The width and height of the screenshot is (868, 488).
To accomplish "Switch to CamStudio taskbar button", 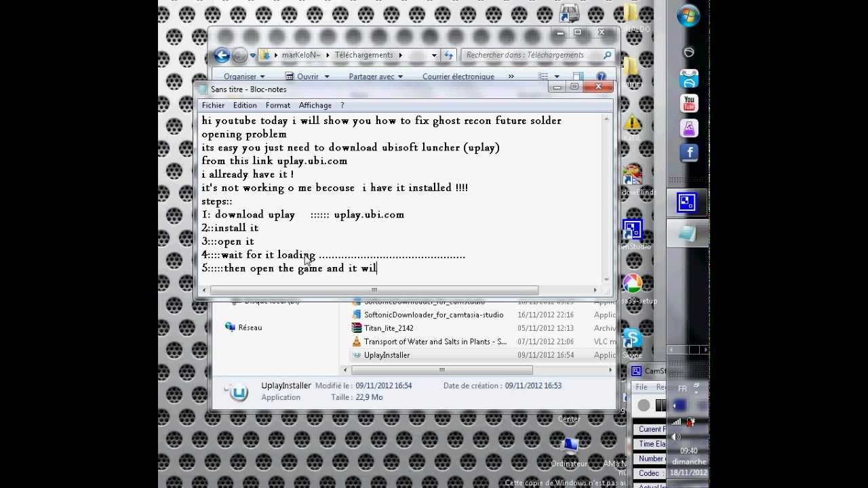I will pos(687,202).
